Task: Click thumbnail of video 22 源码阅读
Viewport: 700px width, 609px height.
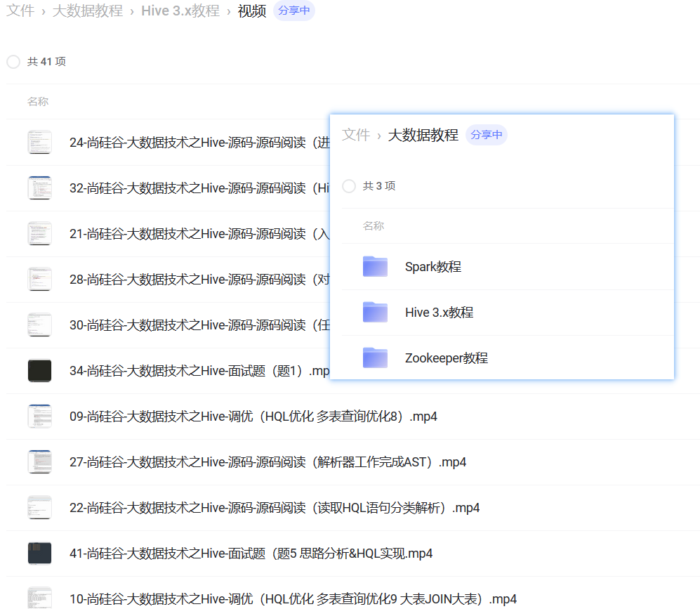Action: click(40, 508)
